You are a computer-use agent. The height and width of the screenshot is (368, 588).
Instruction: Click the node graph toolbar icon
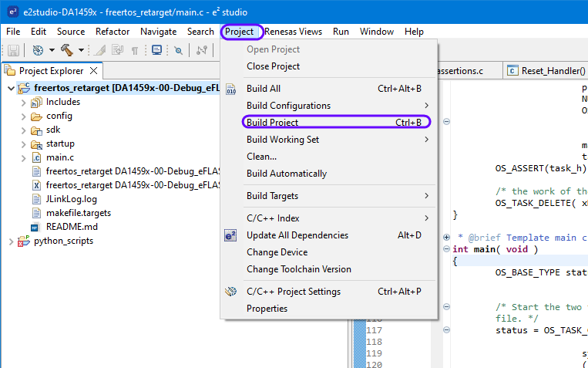point(202,50)
